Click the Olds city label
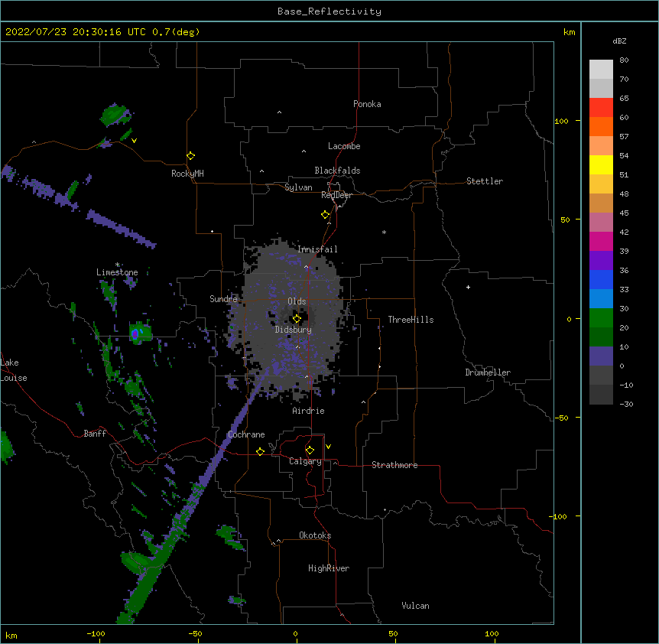Image resolution: width=659 pixels, height=644 pixels. coord(297,301)
